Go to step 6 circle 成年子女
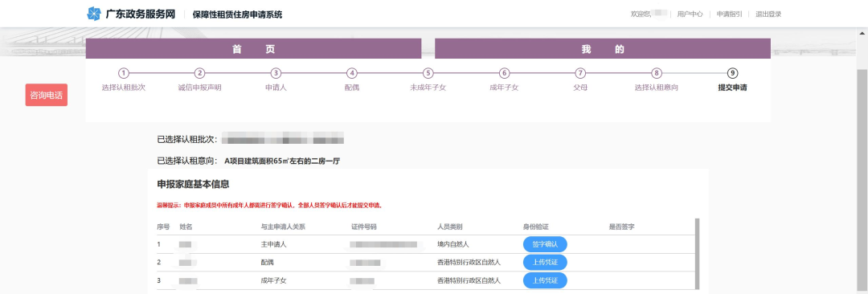The width and height of the screenshot is (868, 294). [x=504, y=73]
